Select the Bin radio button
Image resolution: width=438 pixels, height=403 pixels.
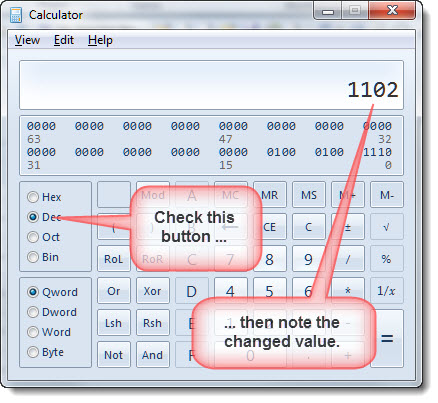[x=33, y=257]
